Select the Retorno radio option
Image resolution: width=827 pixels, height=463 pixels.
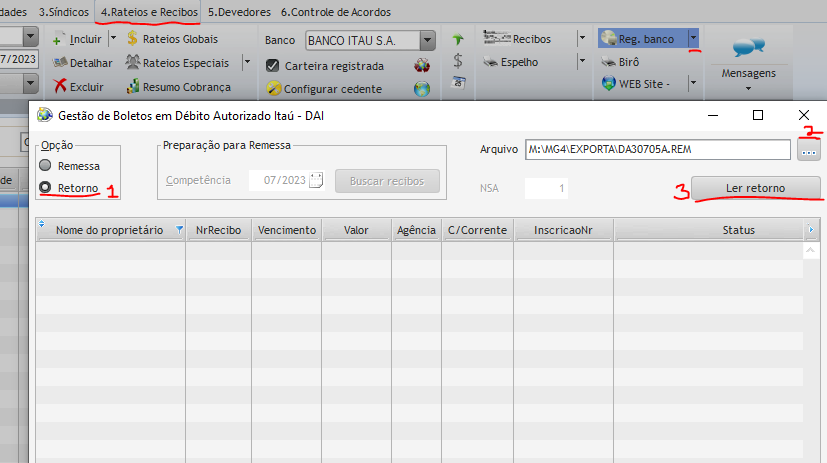click(44, 188)
